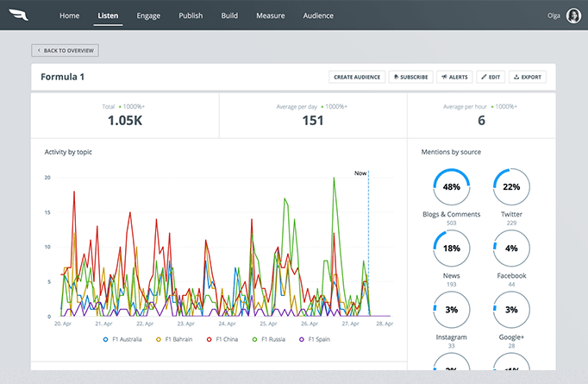The height and width of the screenshot is (384, 588).
Task: Export the Formula 1 report
Action: pyautogui.click(x=528, y=77)
